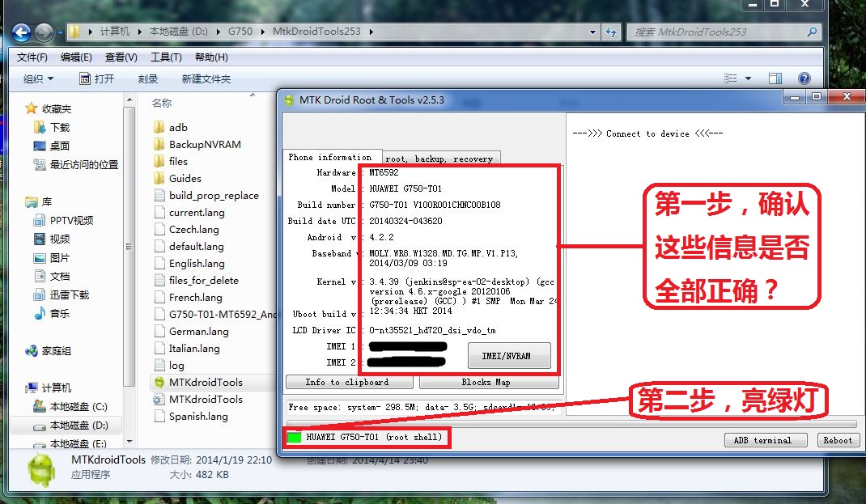Click the Explorer back arrow button
Image resolution: width=866 pixels, height=504 pixels.
pos(22,32)
